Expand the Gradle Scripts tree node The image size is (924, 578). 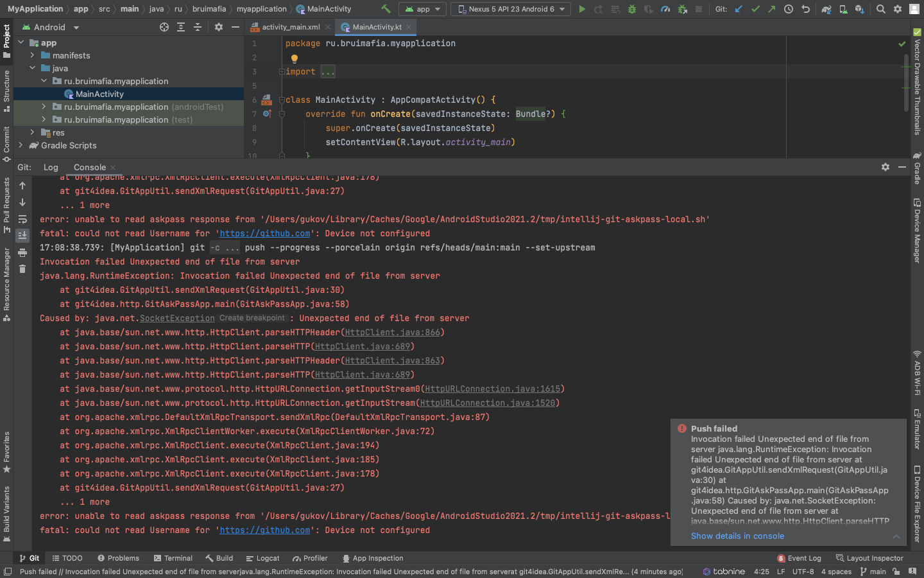click(20, 145)
